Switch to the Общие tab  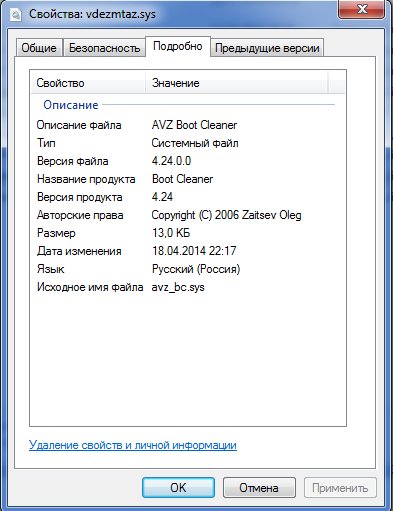point(39,48)
